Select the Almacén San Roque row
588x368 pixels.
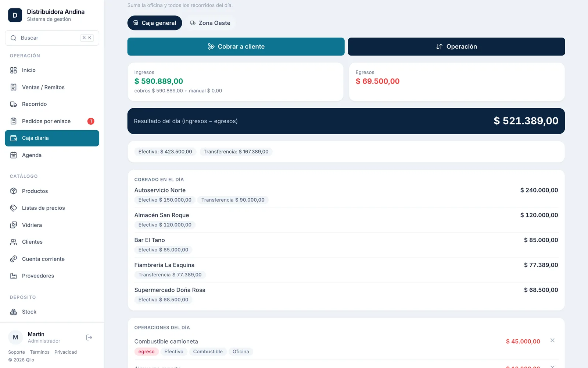tap(346, 220)
